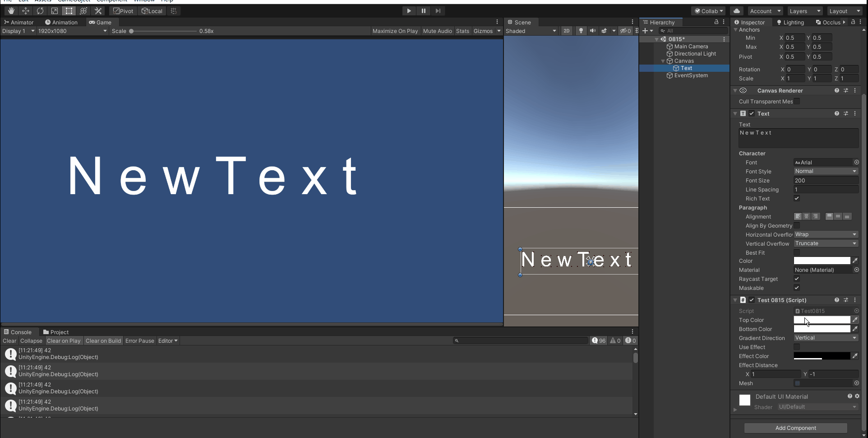Open the Bottom Color swatch
The image size is (868, 438).
pyautogui.click(x=822, y=329)
